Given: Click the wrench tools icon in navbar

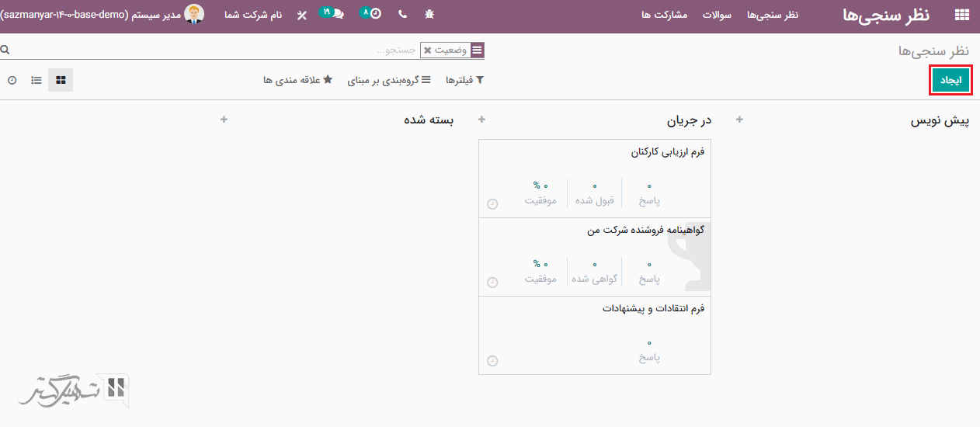Looking at the screenshot, I should 301,16.
